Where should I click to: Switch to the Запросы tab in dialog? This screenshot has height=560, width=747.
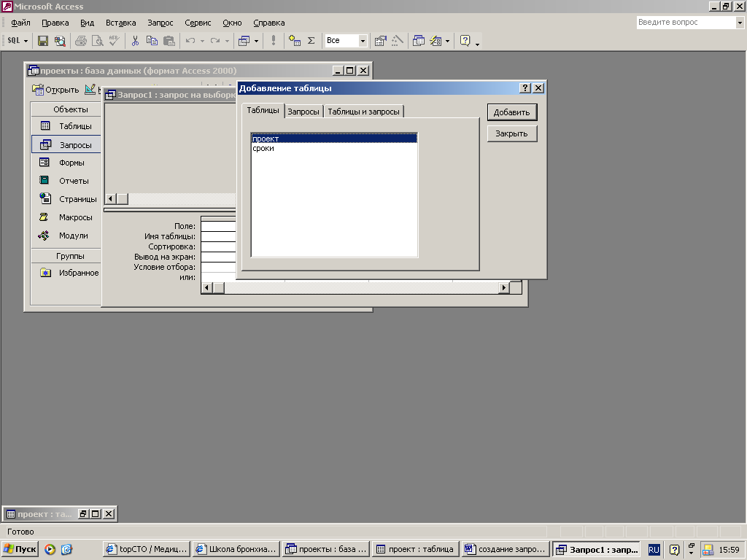click(303, 112)
